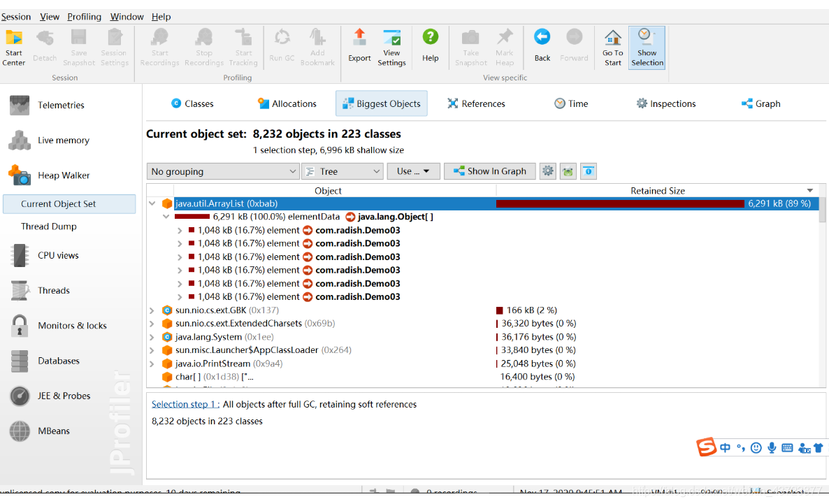Expand the java.io.PrintStream (0x9a4) row
829x504 pixels.
click(152, 364)
